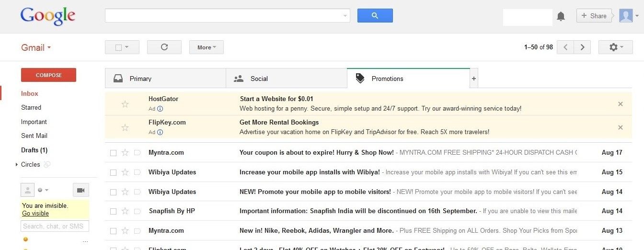
Task: Click the Refresh mail button
Action: [x=164, y=47]
